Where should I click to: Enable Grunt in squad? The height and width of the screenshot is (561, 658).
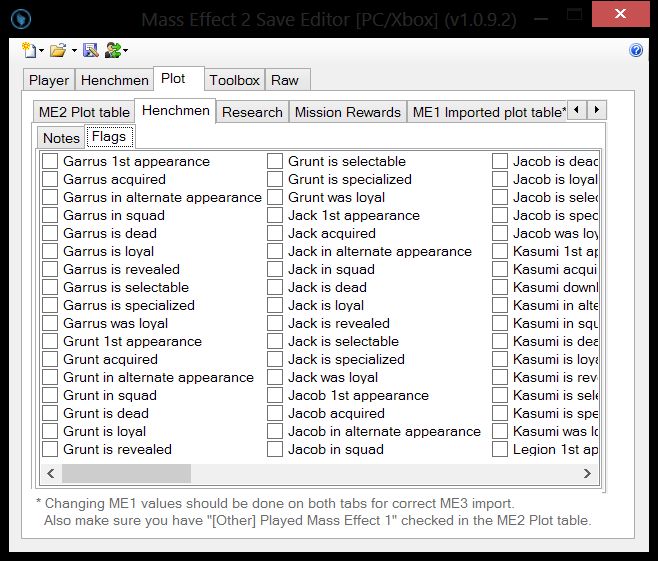click(x=50, y=396)
